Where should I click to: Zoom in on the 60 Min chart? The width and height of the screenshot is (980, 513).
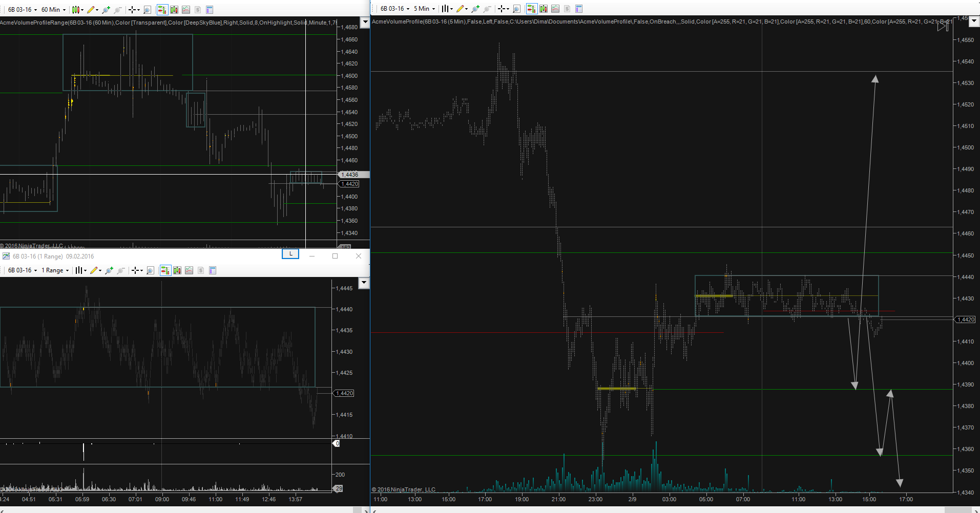coord(106,10)
